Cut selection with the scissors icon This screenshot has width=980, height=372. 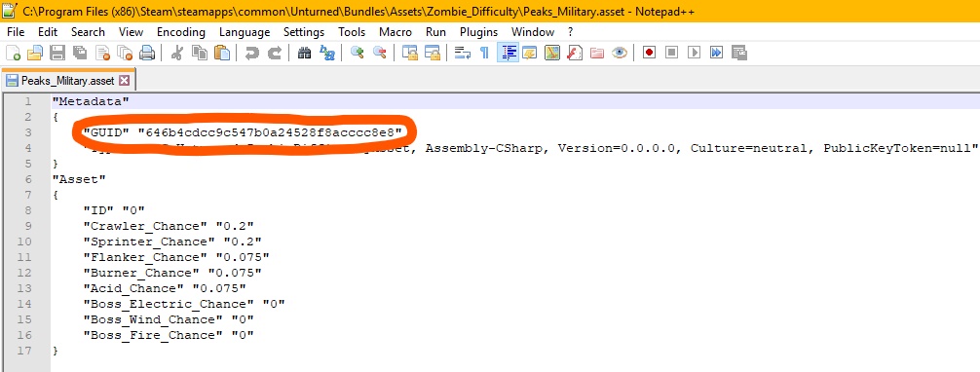click(176, 54)
